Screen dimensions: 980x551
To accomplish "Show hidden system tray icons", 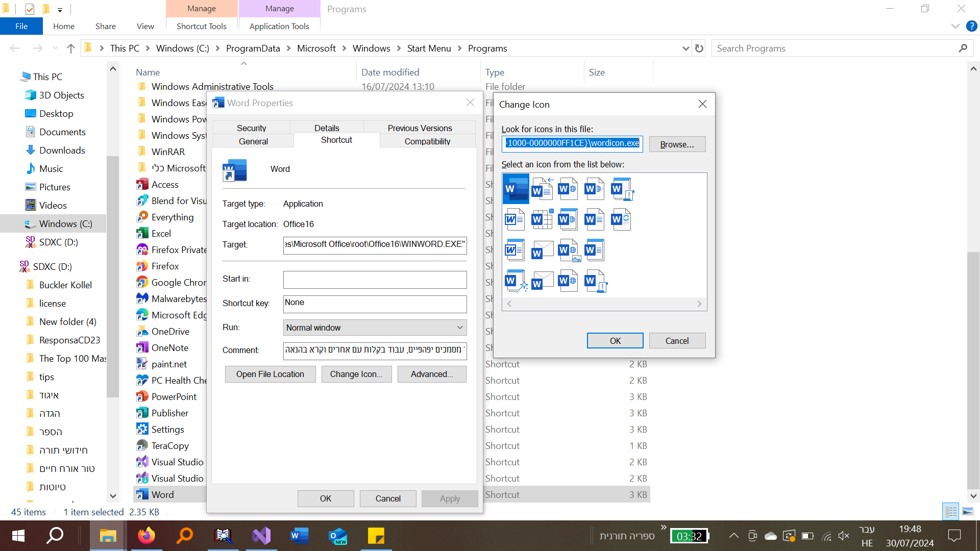I will point(733,536).
